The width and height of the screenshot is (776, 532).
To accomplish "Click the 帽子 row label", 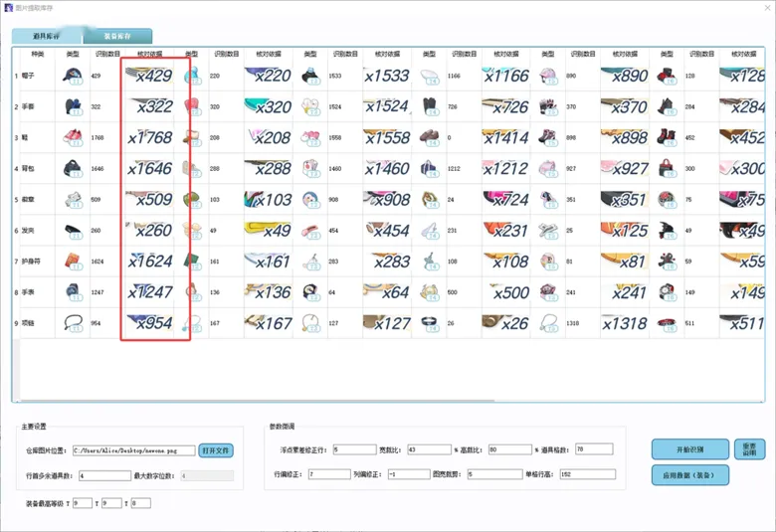I will click(x=28, y=76).
